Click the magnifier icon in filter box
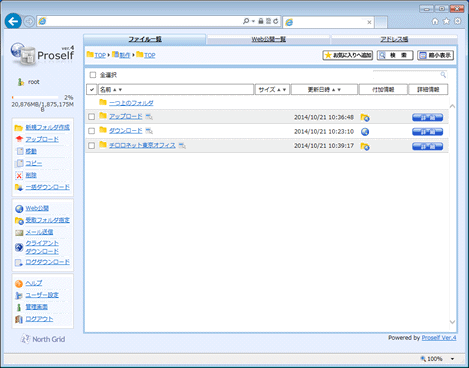The width and height of the screenshot is (469, 368). coord(443,74)
